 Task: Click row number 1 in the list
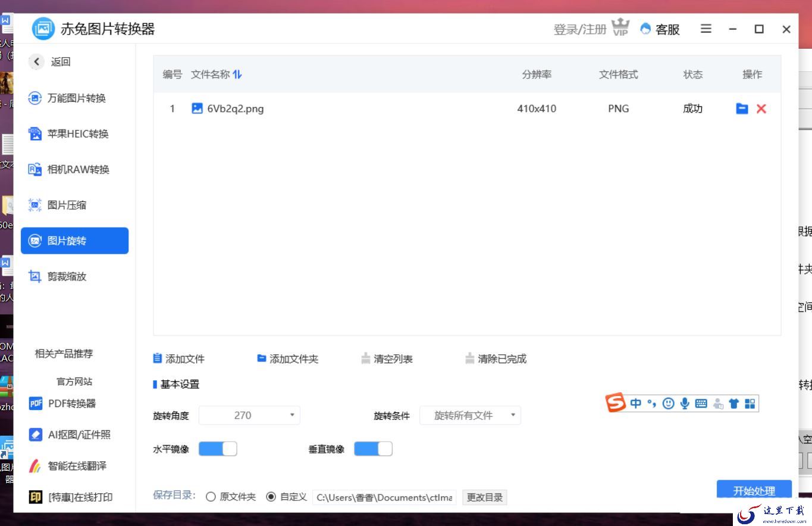click(173, 109)
